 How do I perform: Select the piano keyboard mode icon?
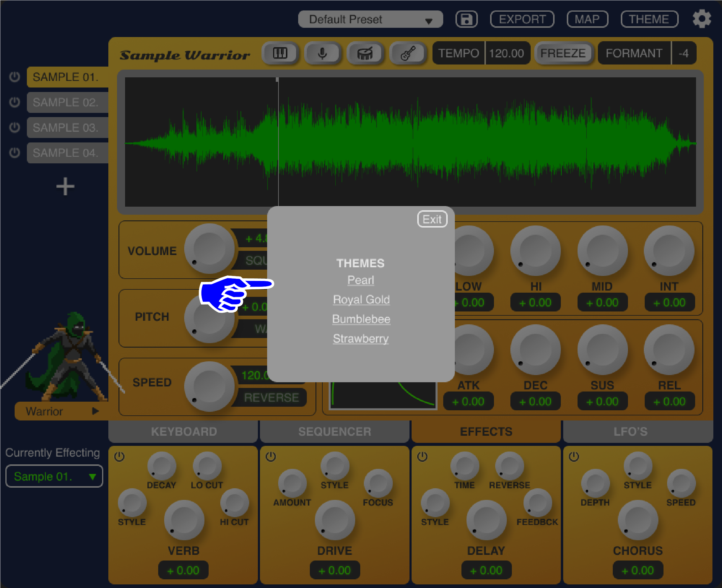click(x=280, y=53)
